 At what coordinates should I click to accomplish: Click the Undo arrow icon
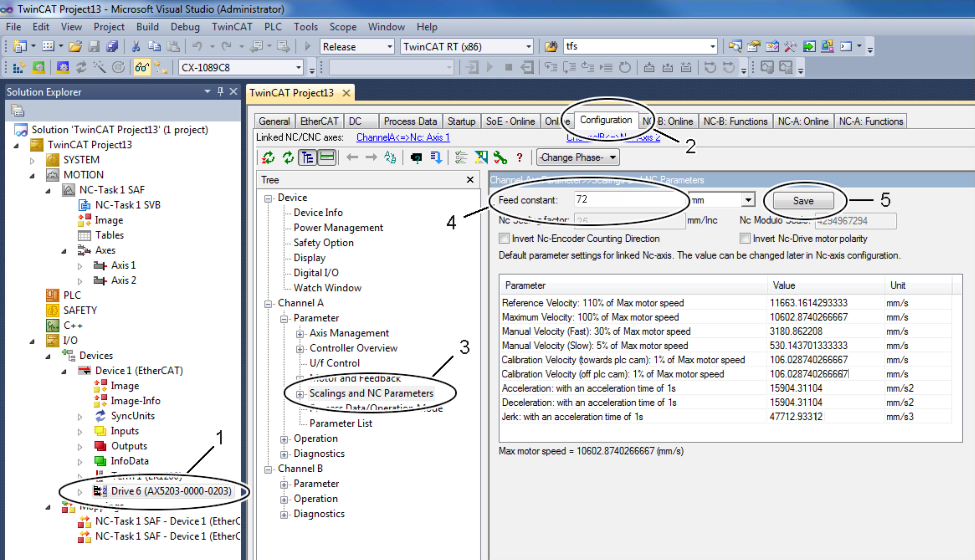(197, 47)
